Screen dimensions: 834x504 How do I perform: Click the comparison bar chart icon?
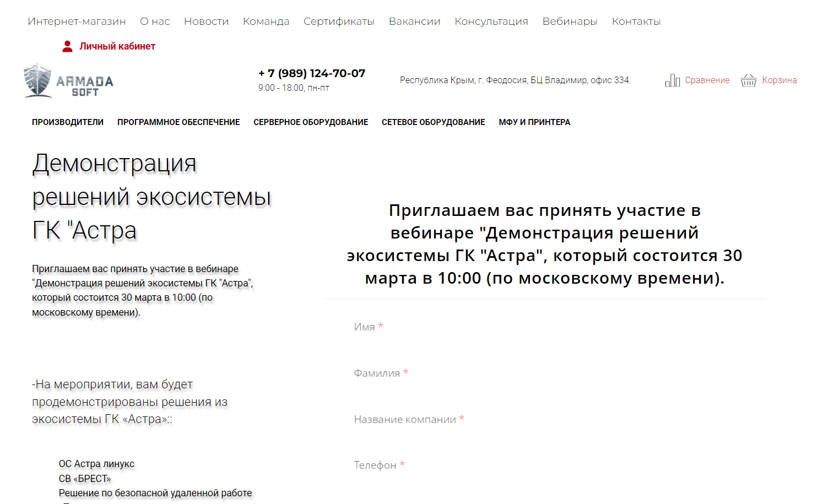click(x=672, y=80)
